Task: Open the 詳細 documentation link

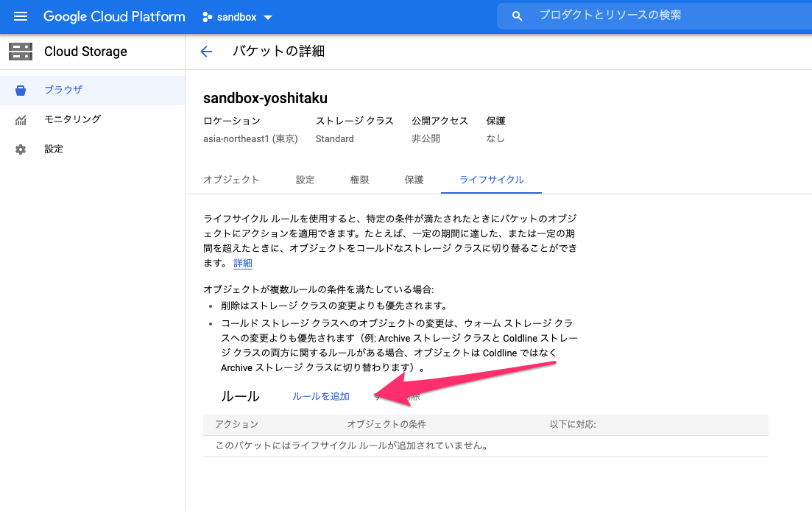Action: tap(243, 263)
